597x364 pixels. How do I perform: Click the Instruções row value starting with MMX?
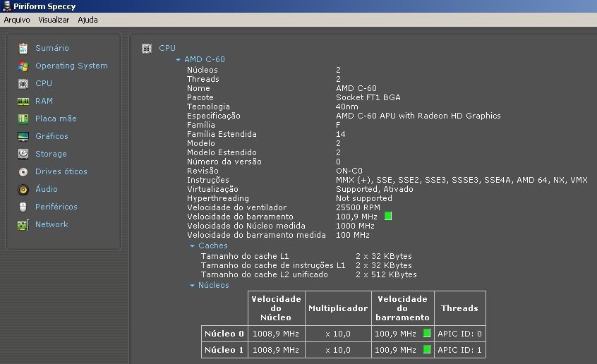tap(462, 180)
